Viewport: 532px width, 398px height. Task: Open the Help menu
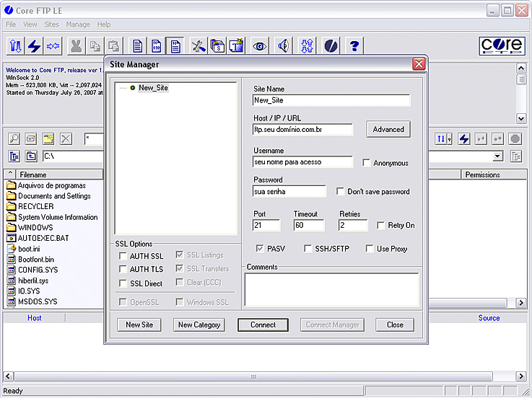point(104,25)
